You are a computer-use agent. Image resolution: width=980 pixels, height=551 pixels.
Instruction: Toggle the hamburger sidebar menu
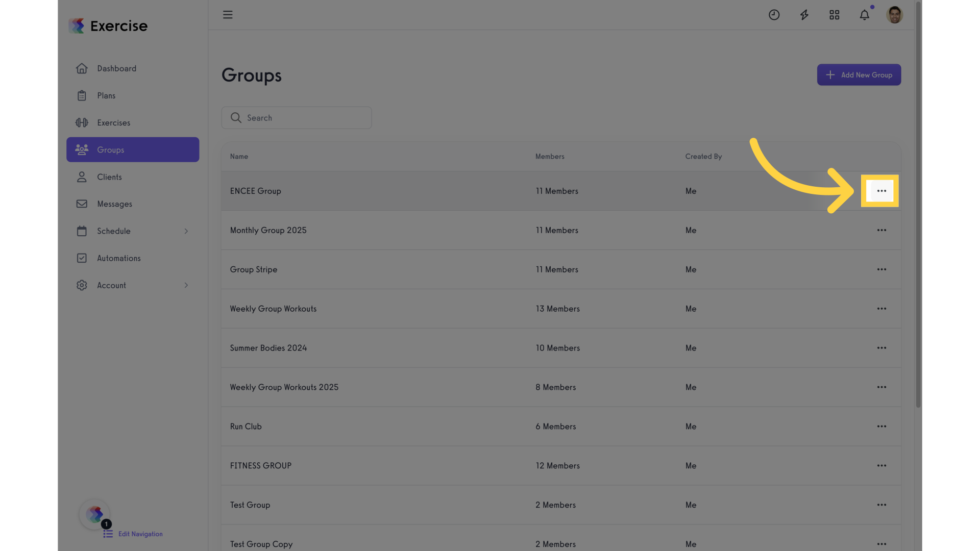pyautogui.click(x=228, y=15)
